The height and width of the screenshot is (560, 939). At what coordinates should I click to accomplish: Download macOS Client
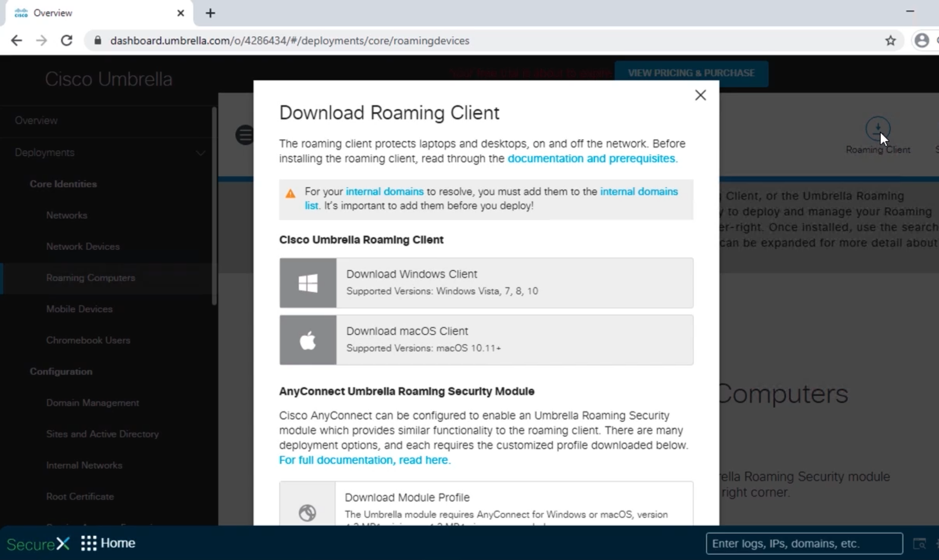coord(486,340)
